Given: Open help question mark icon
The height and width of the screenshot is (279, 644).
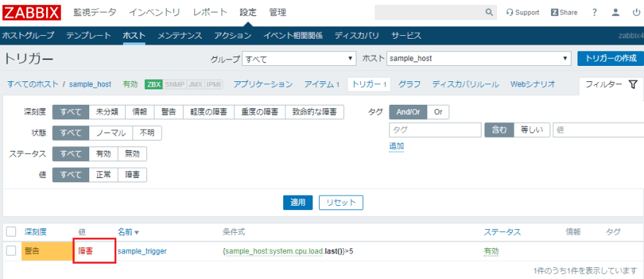Looking at the screenshot, I should 594,12.
